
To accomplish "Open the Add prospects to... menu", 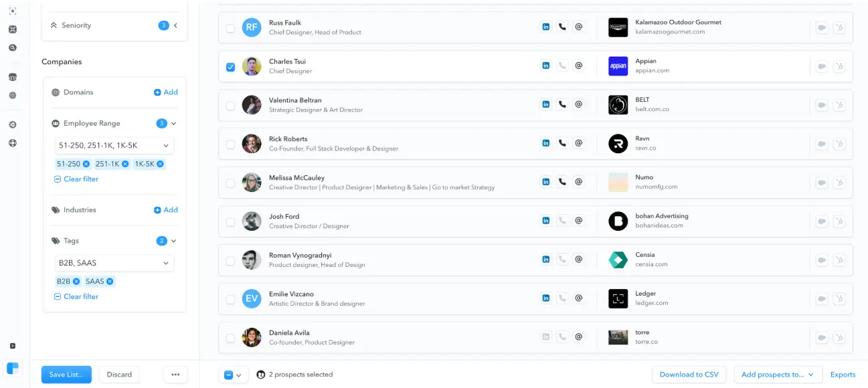I will (778, 375).
